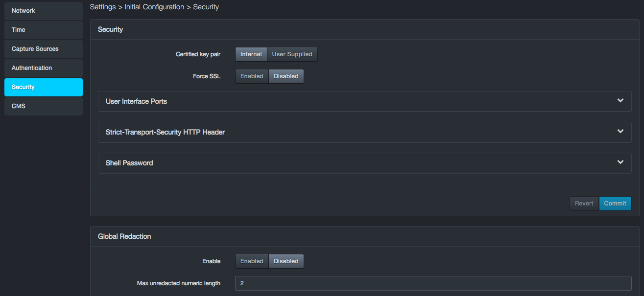This screenshot has width=644, height=296.
Task: Expand the User Interface Ports chevron
Action: [620, 101]
